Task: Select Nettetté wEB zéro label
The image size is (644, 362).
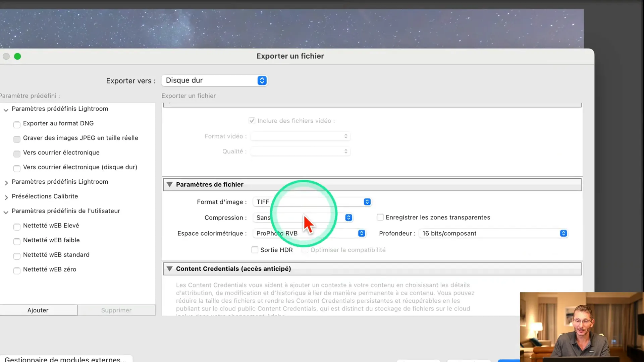Action: [50, 269]
